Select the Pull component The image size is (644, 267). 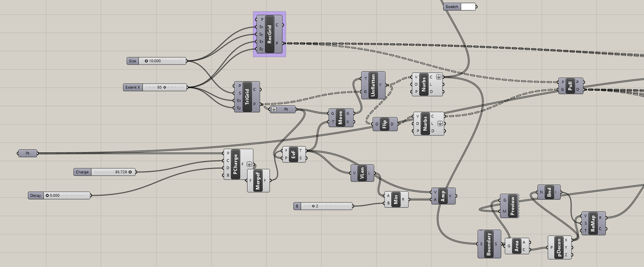[x=570, y=86]
